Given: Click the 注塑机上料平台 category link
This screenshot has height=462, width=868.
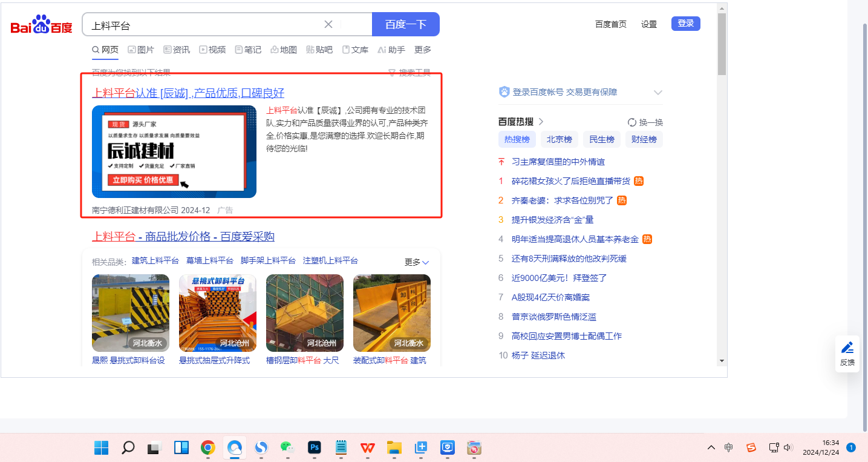Looking at the screenshot, I should (330, 260).
